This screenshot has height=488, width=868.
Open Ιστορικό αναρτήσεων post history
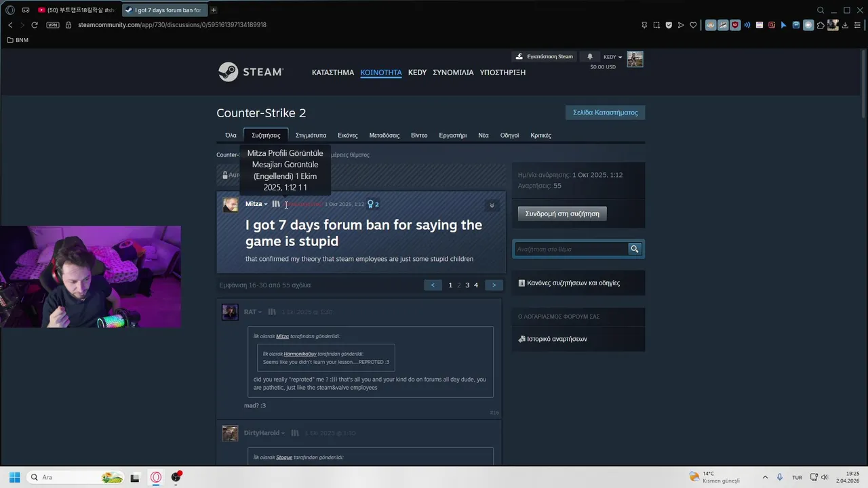553,339
